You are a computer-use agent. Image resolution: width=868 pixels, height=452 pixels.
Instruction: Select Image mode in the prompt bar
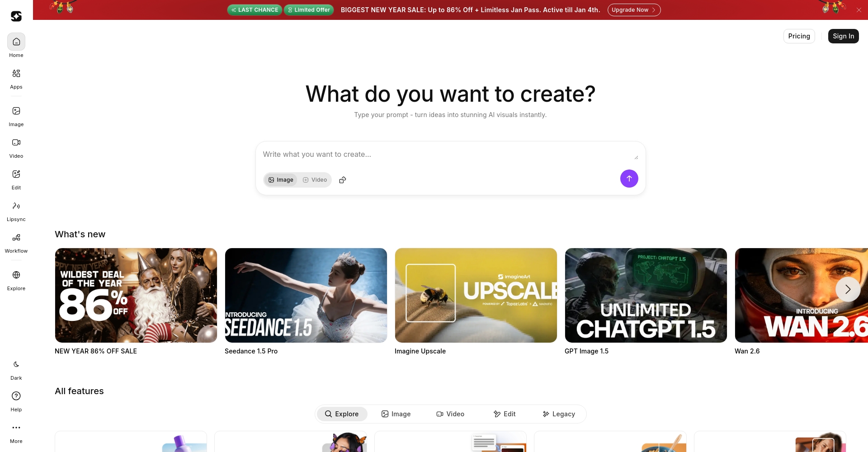[281, 179]
